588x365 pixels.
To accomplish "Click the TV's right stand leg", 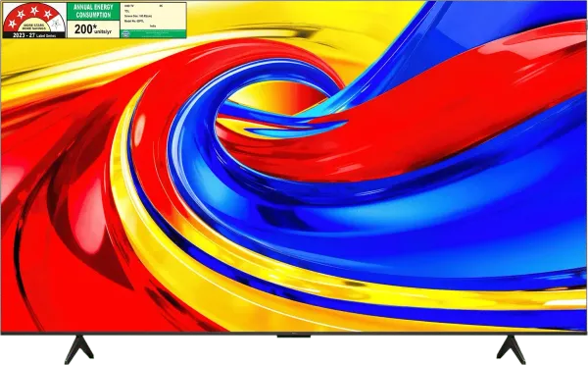I will click(512, 349).
